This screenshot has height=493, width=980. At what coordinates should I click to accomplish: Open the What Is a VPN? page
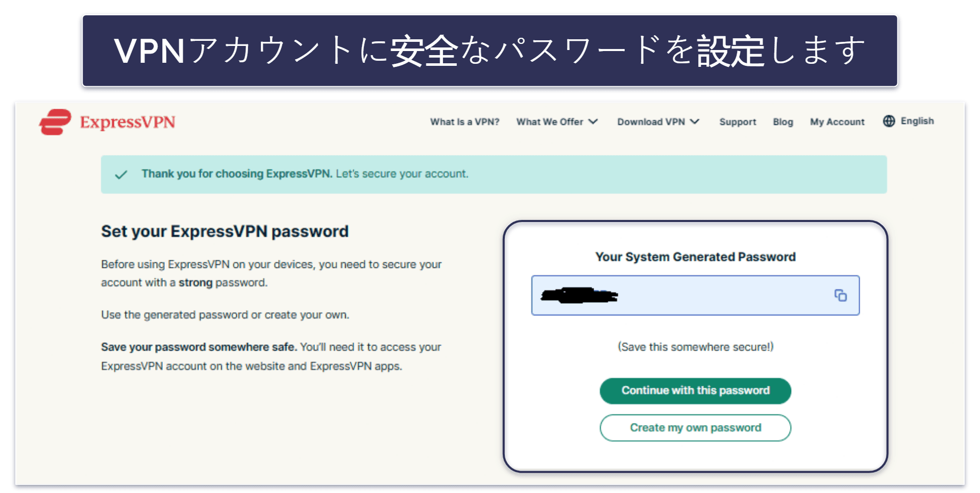click(464, 122)
